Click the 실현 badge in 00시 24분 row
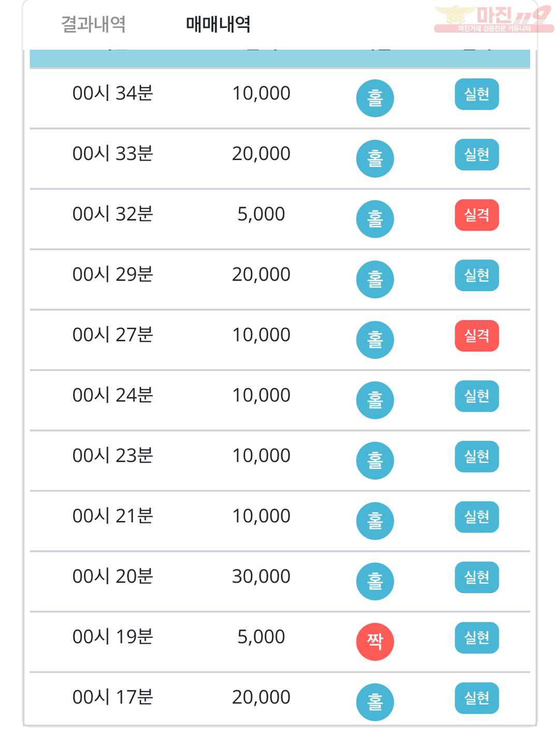The image size is (560, 746). tap(477, 396)
